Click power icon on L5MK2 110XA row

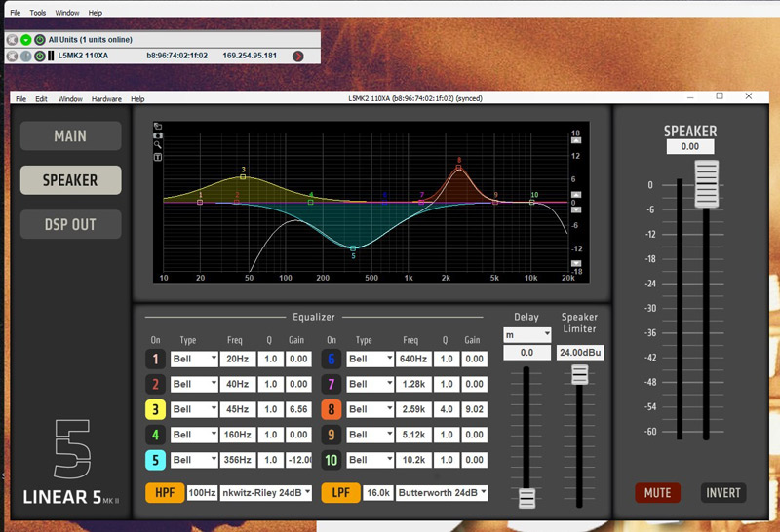40,56
